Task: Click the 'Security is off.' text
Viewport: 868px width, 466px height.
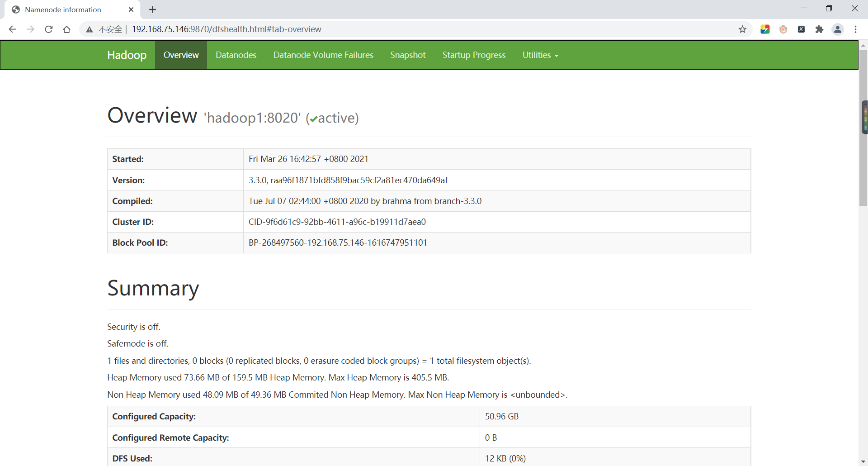Action: (134, 327)
